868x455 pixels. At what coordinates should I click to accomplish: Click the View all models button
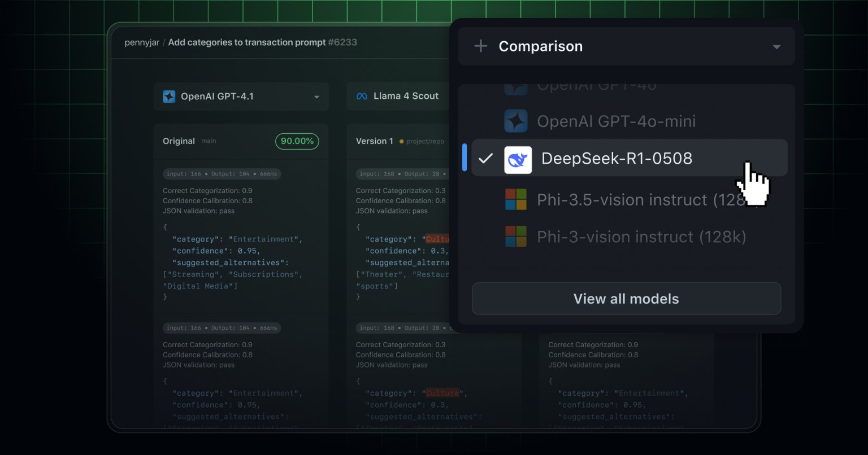point(626,299)
